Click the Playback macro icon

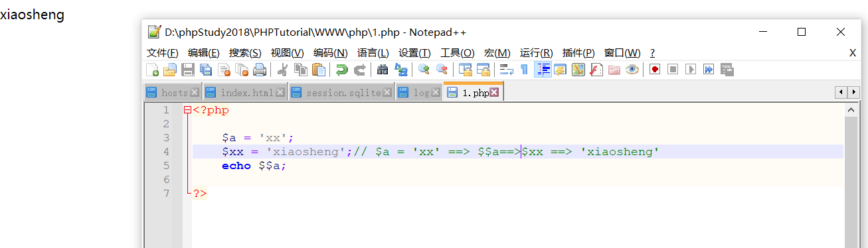[x=691, y=69]
